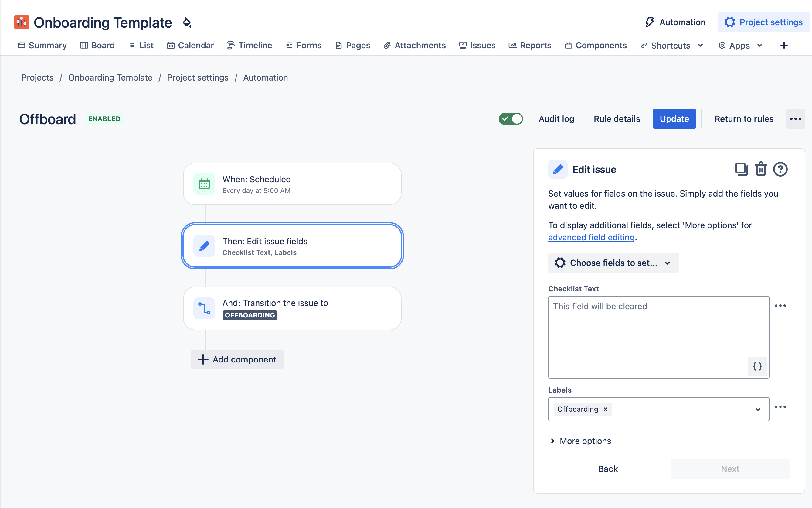Expand the Labels dropdown arrow
Screen dimensions: 812x508
coord(758,409)
